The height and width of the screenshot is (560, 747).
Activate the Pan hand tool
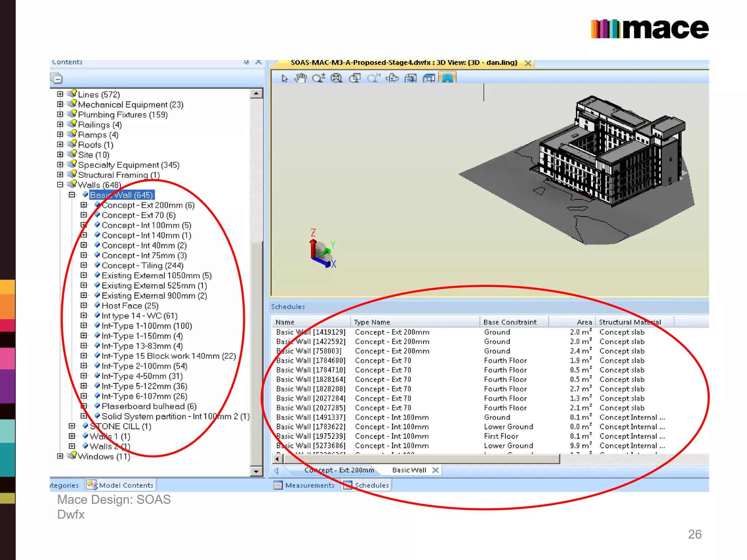click(x=301, y=78)
